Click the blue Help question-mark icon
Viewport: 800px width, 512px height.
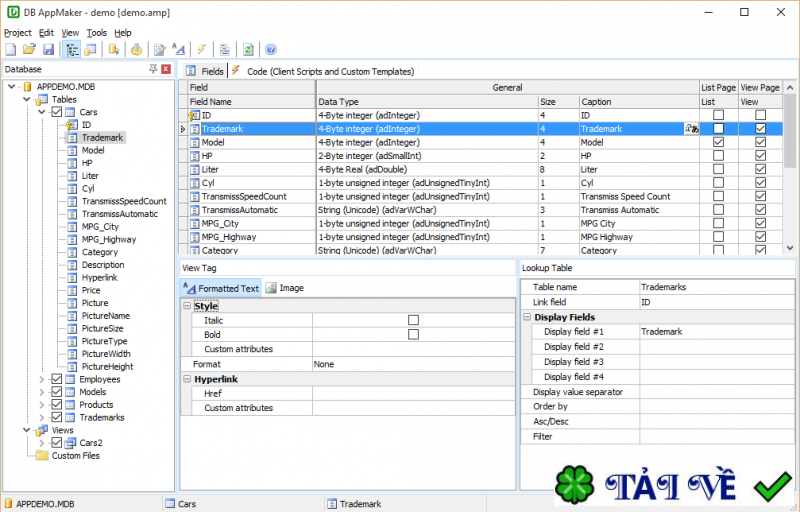pos(270,49)
